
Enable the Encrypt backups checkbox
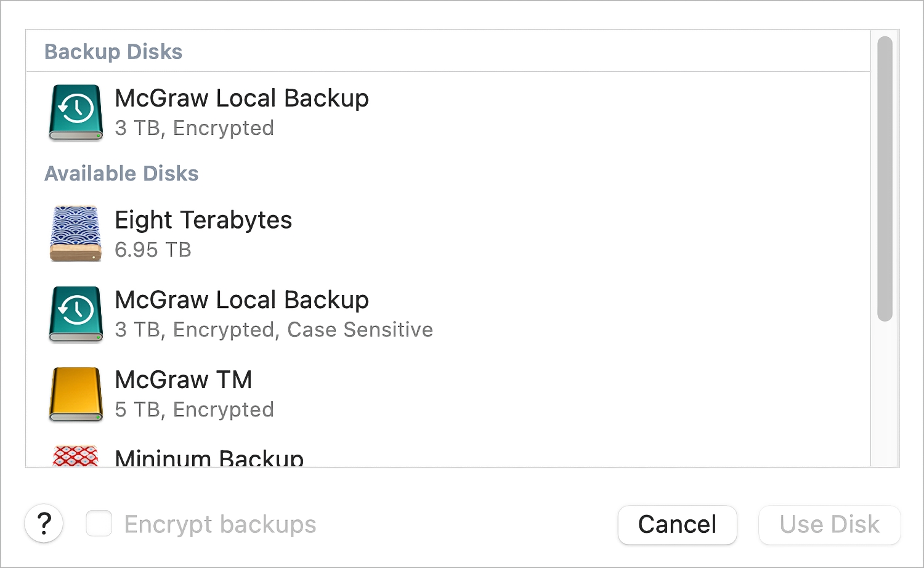click(x=99, y=524)
